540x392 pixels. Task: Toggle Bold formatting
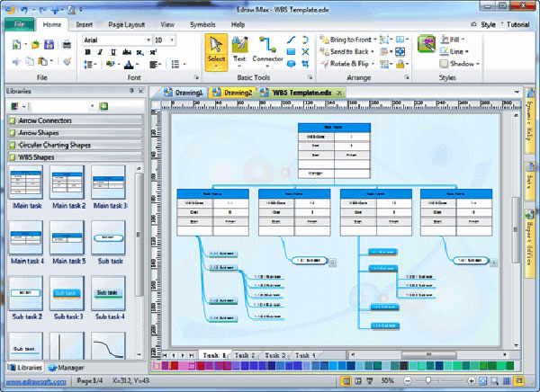pyautogui.click(x=87, y=52)
